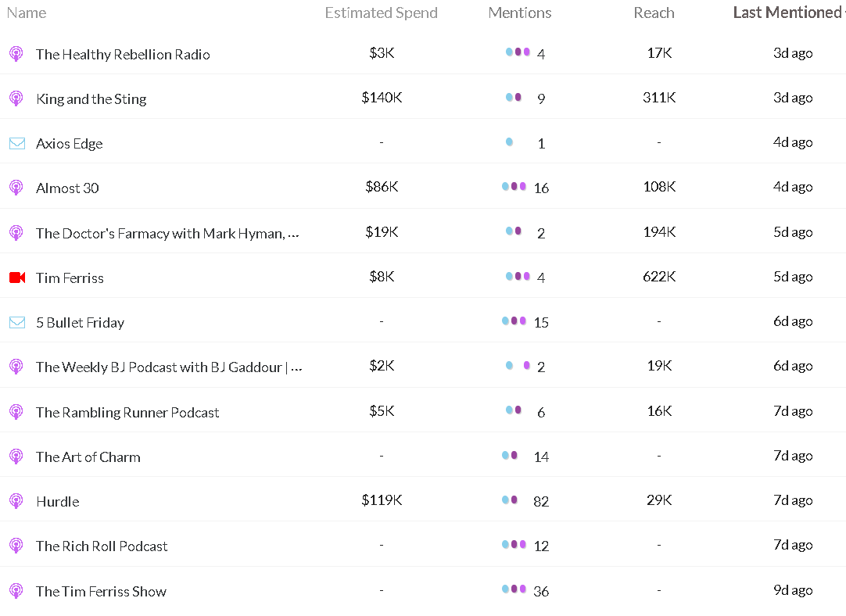
Task: Click the 622K reach value for Tim Ferriss
Action: (x=659, y=277)
